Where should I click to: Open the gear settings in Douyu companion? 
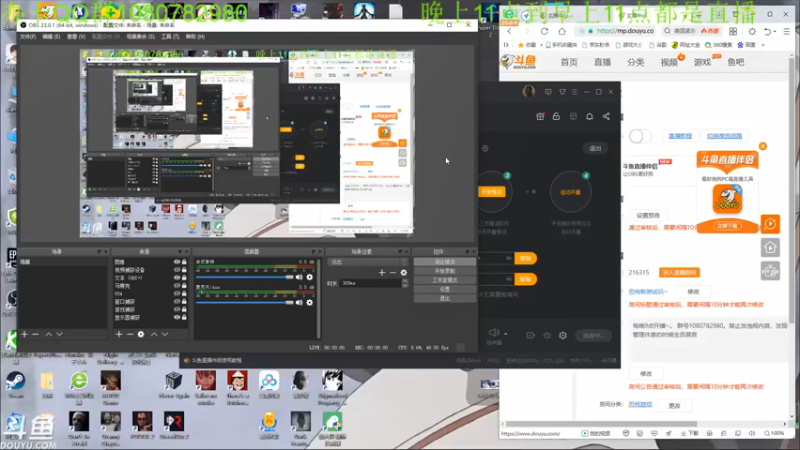click(562, 335)
